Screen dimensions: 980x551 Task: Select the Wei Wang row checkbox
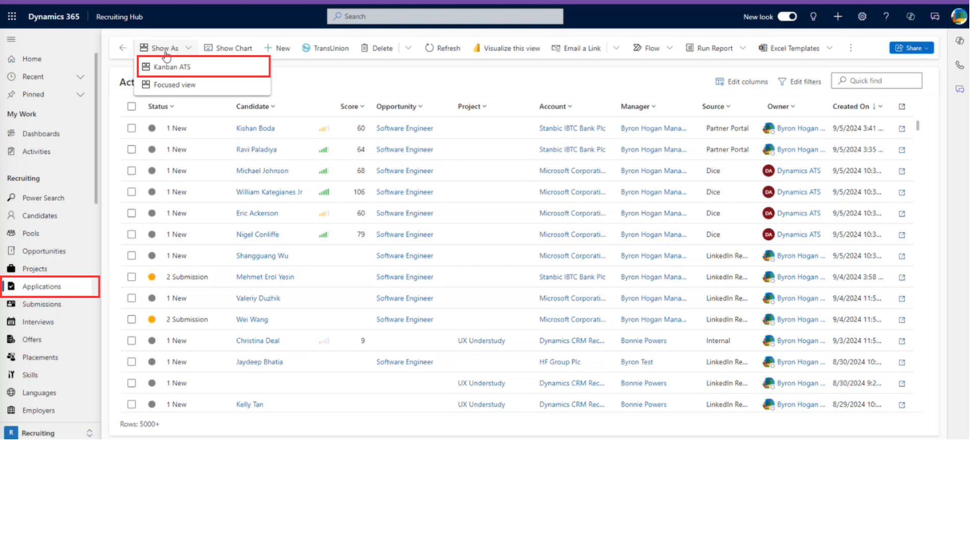[132, 319]
